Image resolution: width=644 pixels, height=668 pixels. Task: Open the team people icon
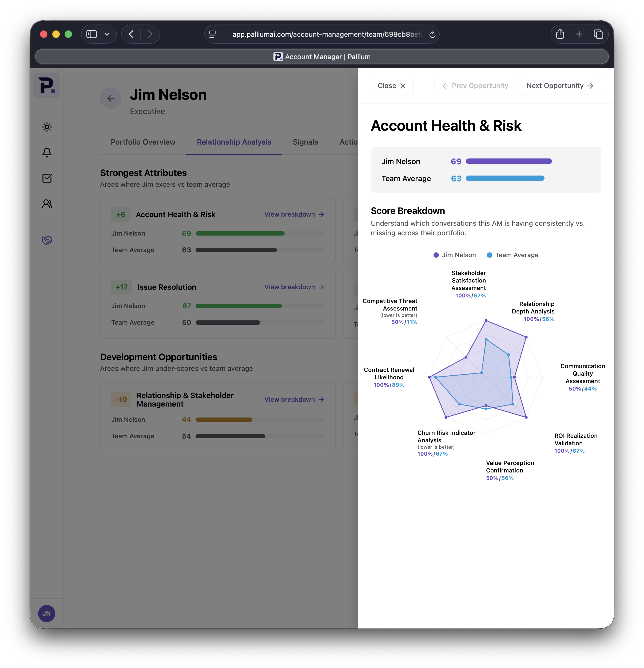(47, 204)
